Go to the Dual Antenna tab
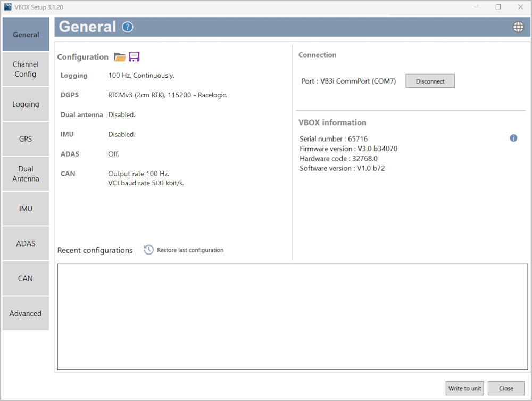 click(26, 174)
